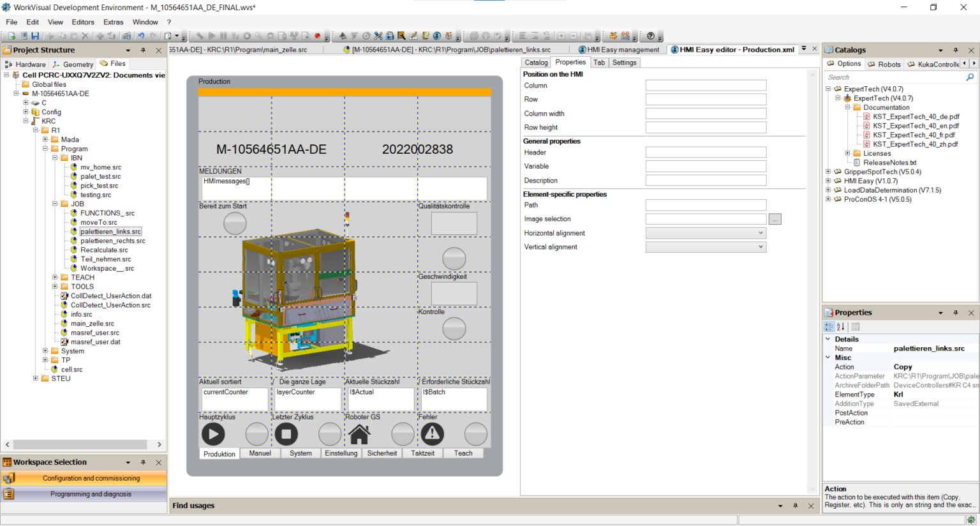Click the red record circle toolbar icon
Viewport: 980px width, 526px height.
[317, 36]
